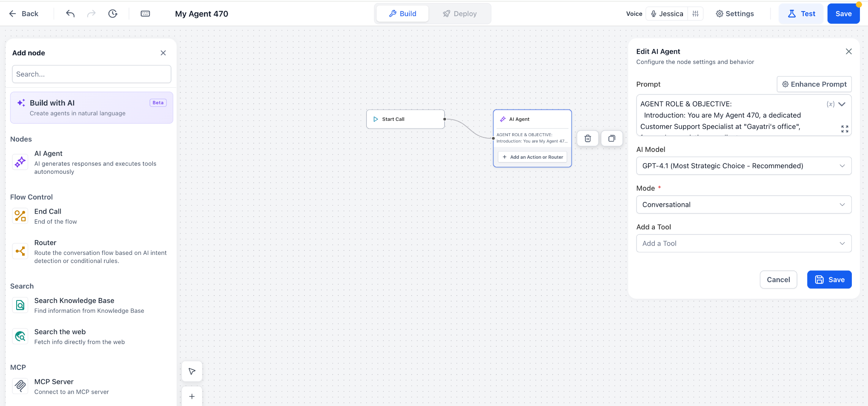Delete node with the trash icon
Image resolution: width=868 pixels, height=406 pixels.
click(588, 138)
